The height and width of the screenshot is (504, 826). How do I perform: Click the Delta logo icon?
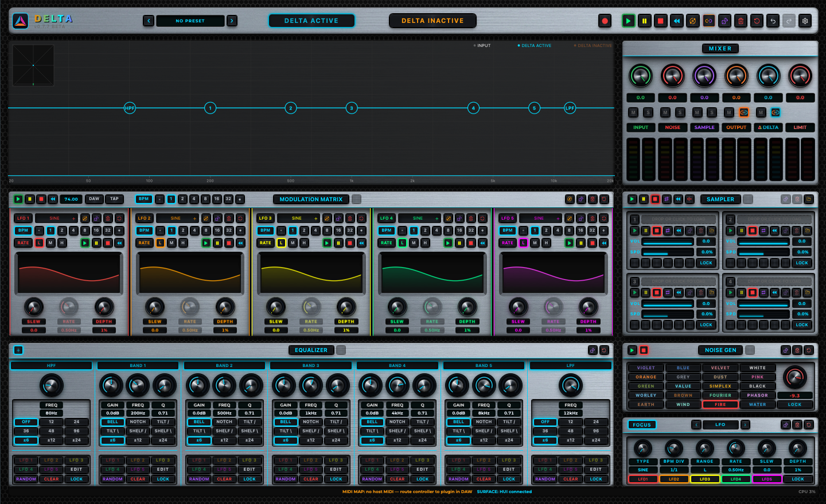(21, 21)
